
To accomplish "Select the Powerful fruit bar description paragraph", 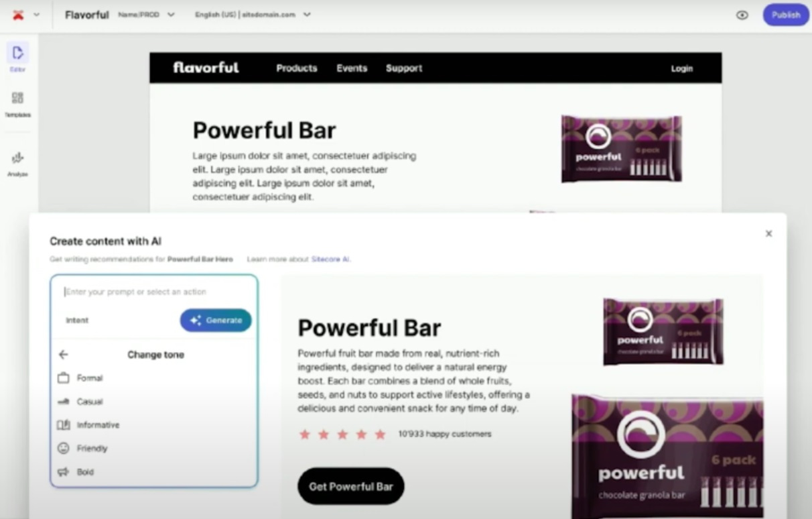I will tap(413, 381).
